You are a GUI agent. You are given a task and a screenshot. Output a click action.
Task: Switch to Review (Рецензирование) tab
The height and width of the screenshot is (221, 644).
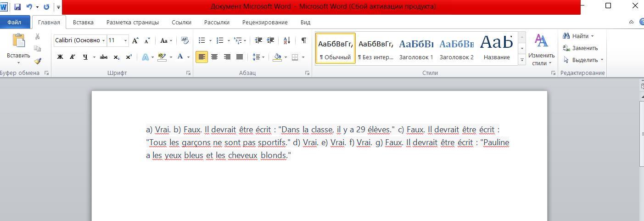point(265,22)
